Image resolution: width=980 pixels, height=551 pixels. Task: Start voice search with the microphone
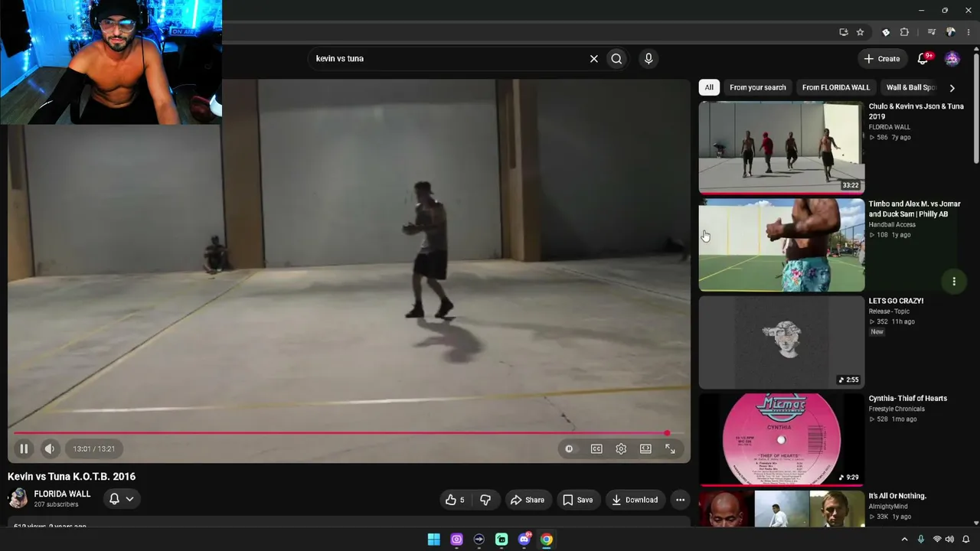(x=648, y=59)
